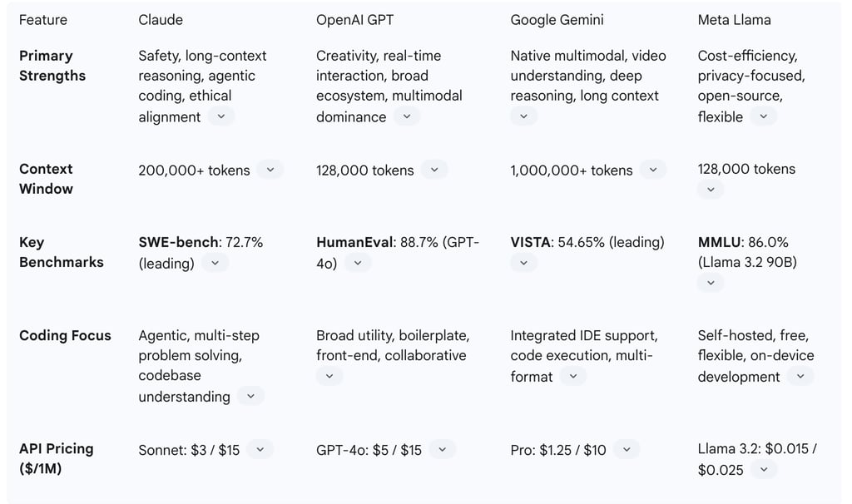Image resolution: width=852 pixels, height=504 pixels.
Task: Expand Claude's Coding Focus description
Action: click(250, 396)
